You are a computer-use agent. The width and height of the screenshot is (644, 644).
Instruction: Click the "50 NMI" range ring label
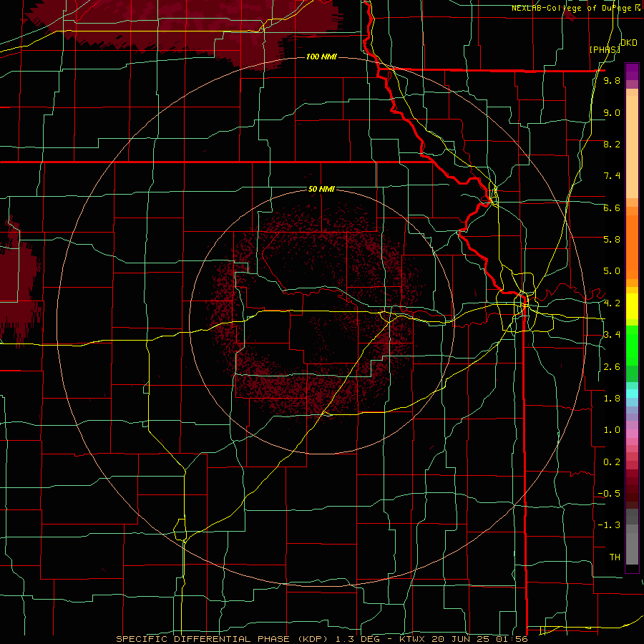(x=321, y=190)
